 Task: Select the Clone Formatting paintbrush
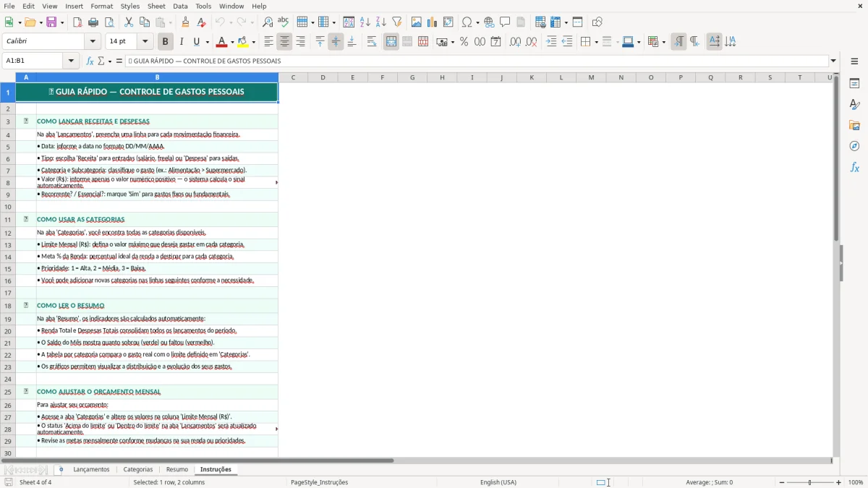click(x=186, y=22)
